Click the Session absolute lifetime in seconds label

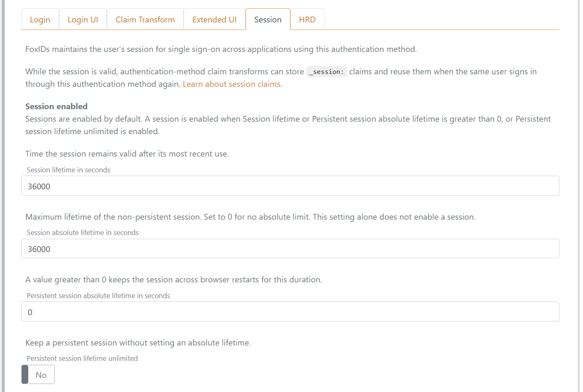(83, 233)
